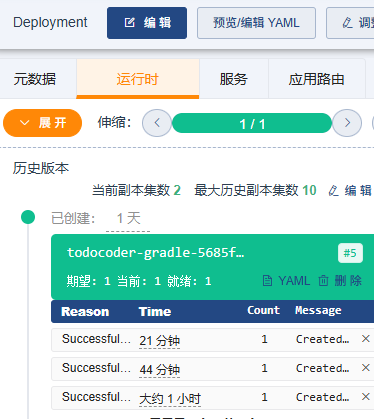Dismiss the 21 分钟 event row

(366, 339)
